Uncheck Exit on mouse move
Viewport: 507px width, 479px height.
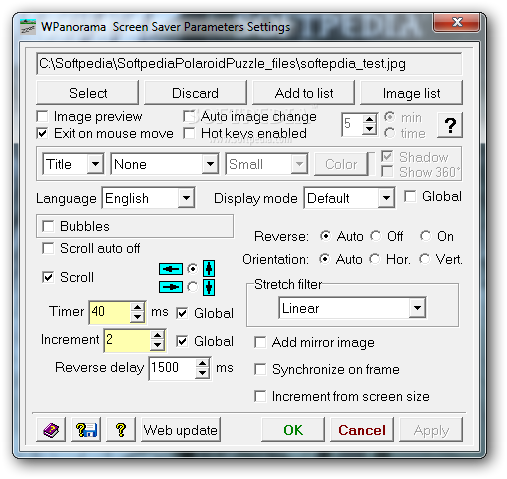(x=42, y=134)
